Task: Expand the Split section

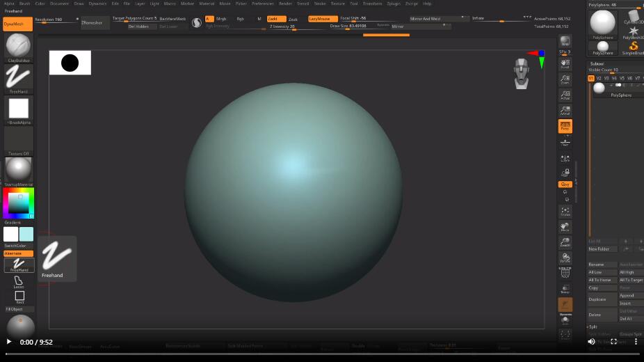Action: tap(593, 326)
